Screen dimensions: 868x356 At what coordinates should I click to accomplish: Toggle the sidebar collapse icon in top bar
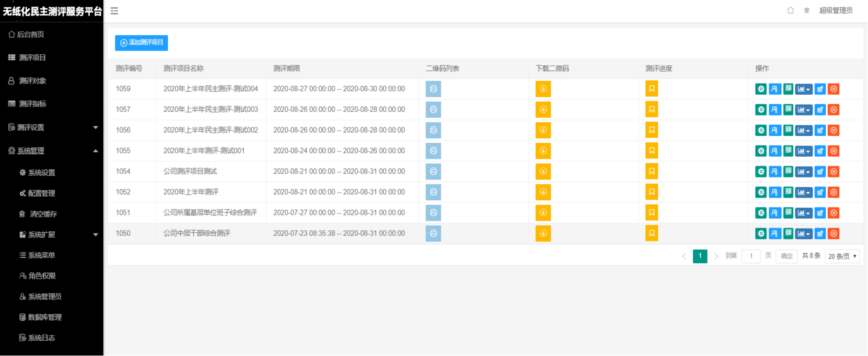(114, 11)
